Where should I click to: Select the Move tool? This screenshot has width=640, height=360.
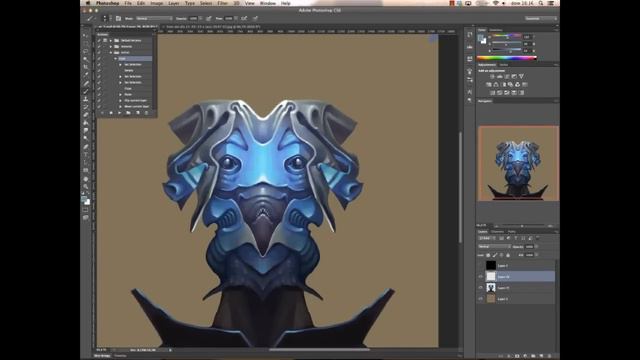point(86,36)
